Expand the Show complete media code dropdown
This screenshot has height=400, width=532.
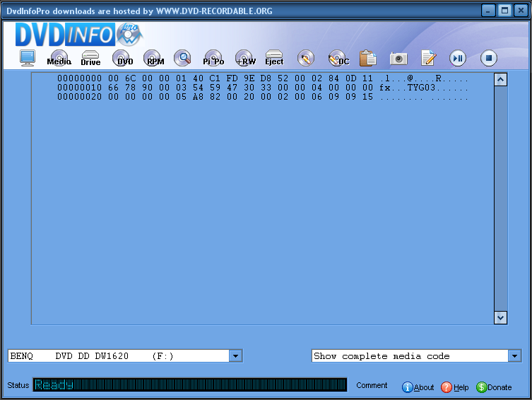point(514,356)
